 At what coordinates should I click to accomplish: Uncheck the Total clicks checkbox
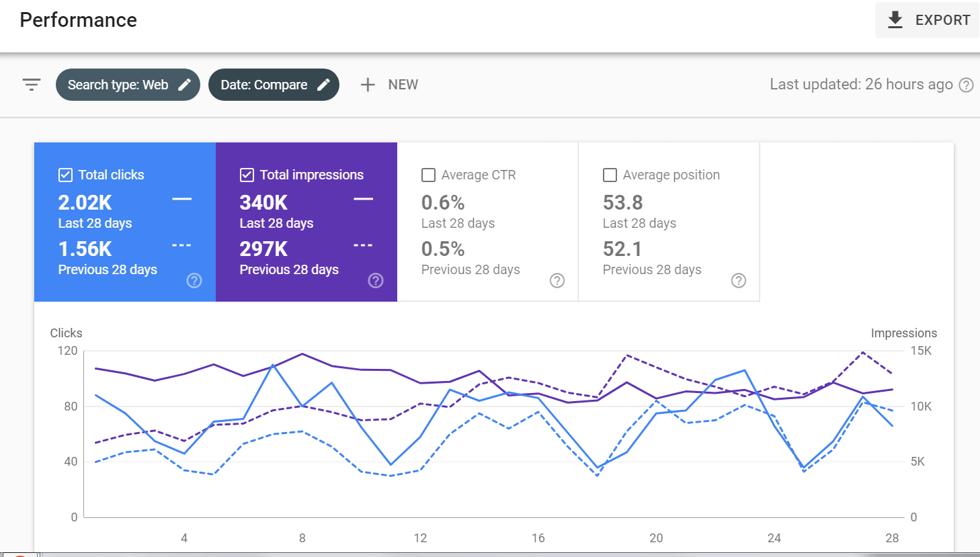65,175
